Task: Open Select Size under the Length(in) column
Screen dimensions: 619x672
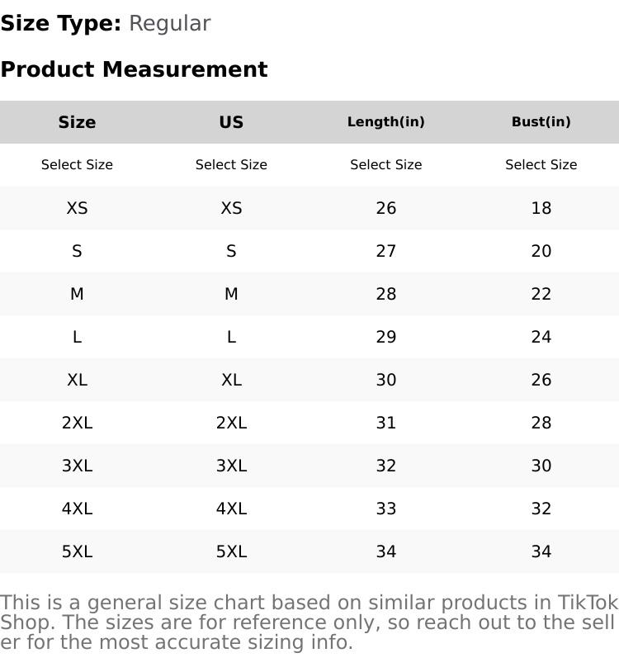Action: 385,165
